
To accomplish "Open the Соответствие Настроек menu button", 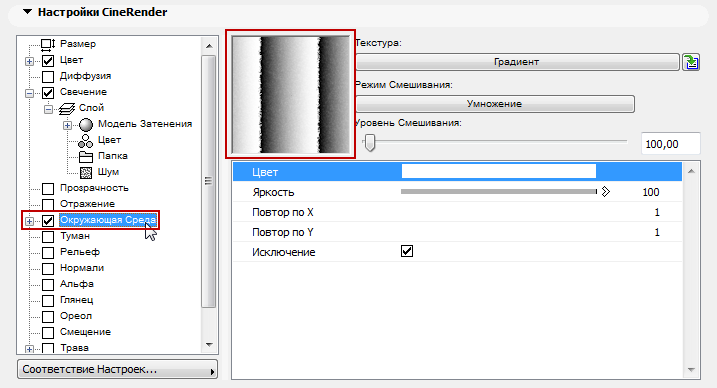I will [117, 369].
